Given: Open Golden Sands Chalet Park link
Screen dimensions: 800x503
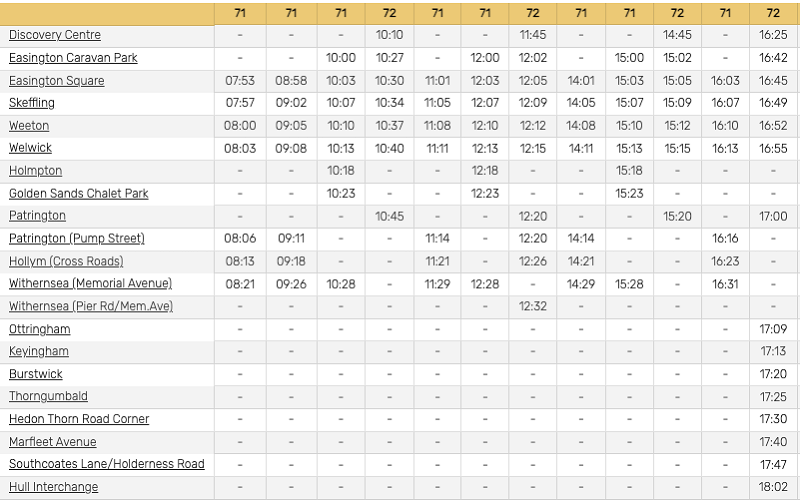Looking at the screenshot, I should (78, 193).
